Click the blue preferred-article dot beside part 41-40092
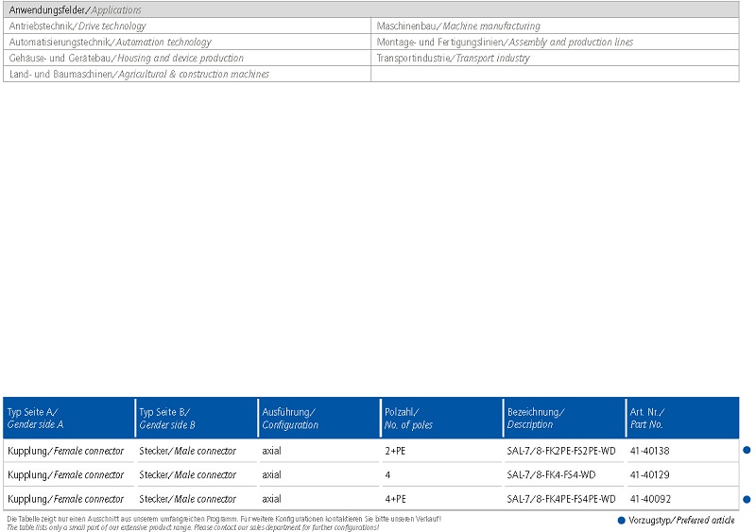The width and height of the screenshot is (756, 532). coord(747,498)
